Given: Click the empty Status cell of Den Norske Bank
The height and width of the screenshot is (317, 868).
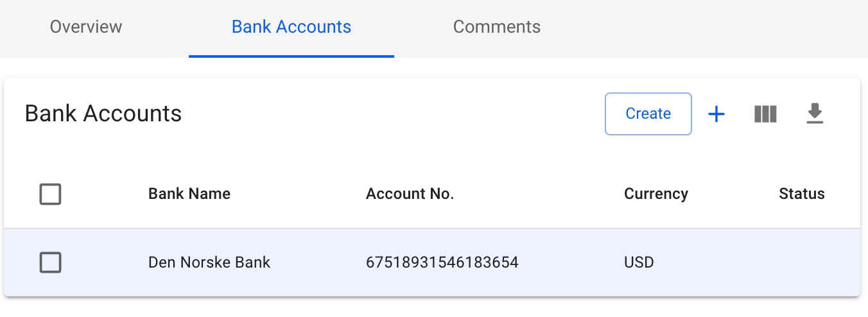Looking at the screenshot, I should 801,262.
